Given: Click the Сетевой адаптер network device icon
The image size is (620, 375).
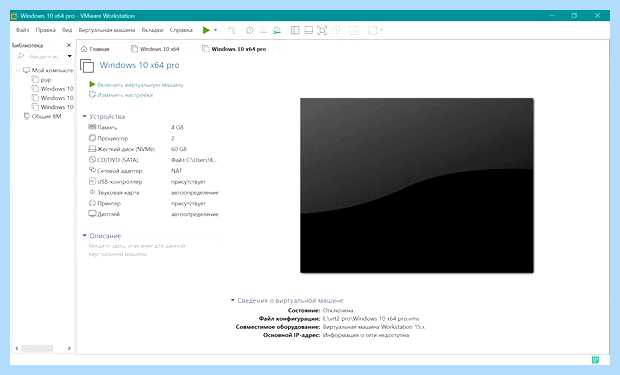Looking at the screenshot, I should 92,170.
